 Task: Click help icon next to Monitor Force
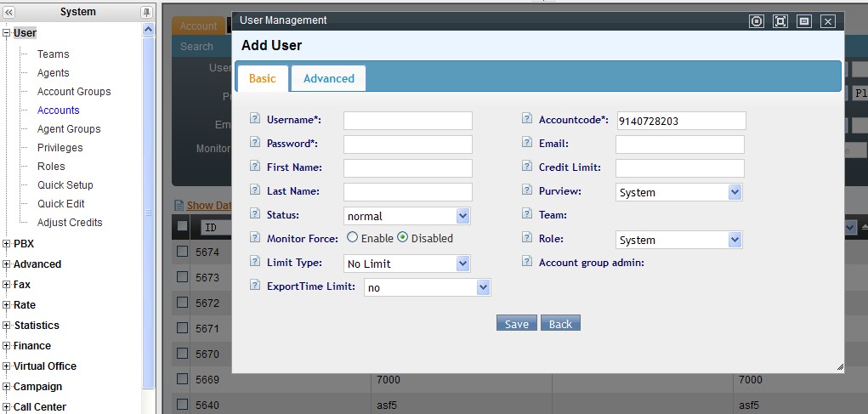255,238
